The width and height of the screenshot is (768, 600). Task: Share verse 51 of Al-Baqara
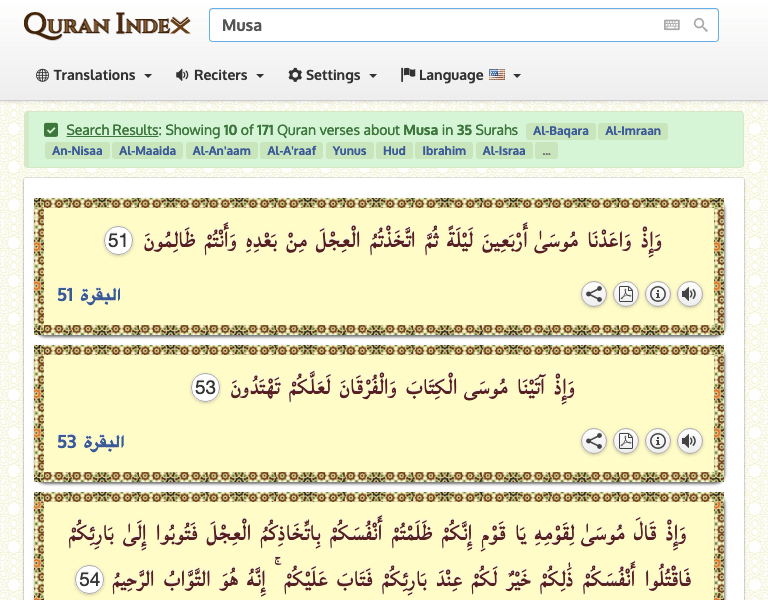(594, 294)
